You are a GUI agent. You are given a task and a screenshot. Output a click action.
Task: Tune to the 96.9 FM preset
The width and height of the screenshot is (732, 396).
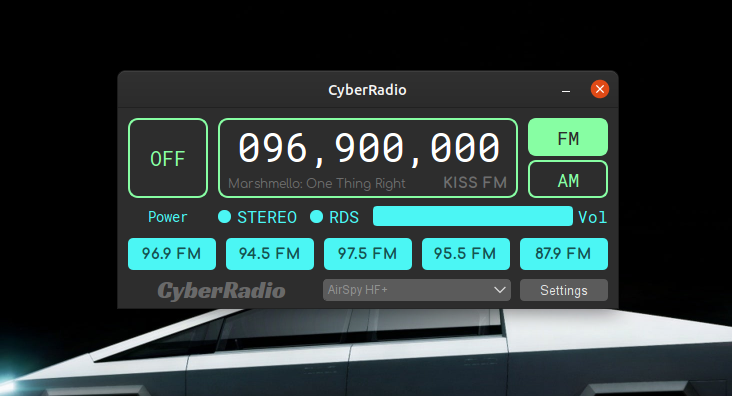[172, 254]
